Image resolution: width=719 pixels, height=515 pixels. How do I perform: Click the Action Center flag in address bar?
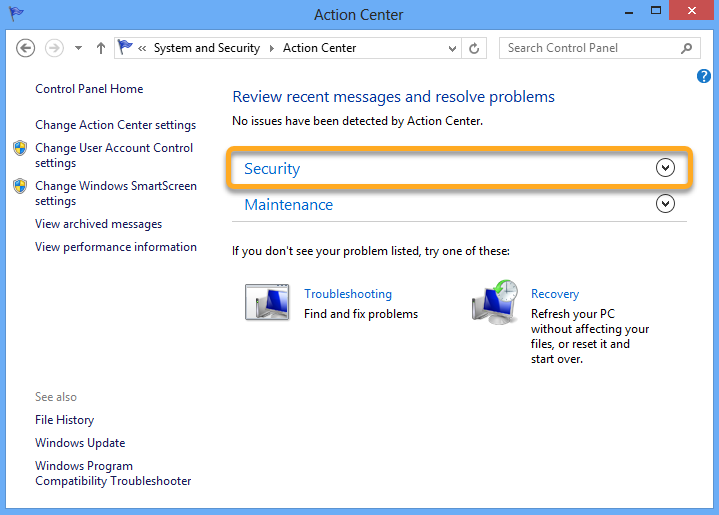tap(125, 48)
